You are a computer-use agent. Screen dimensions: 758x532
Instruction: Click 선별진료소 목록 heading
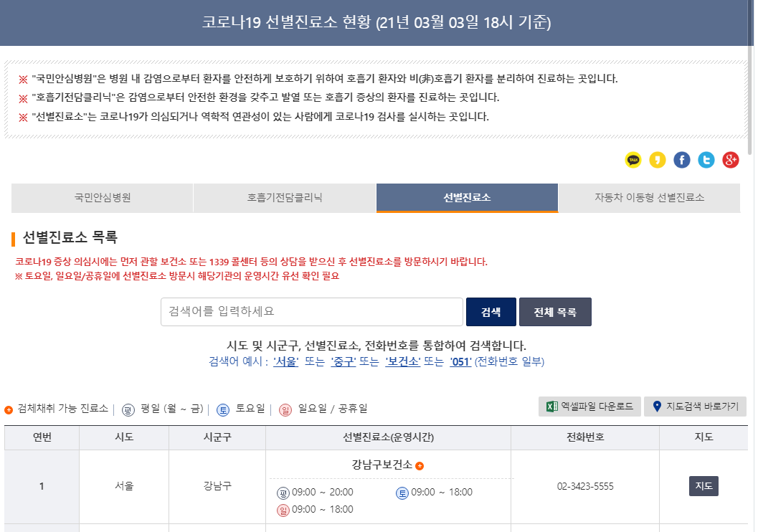(x=70, y=237)
